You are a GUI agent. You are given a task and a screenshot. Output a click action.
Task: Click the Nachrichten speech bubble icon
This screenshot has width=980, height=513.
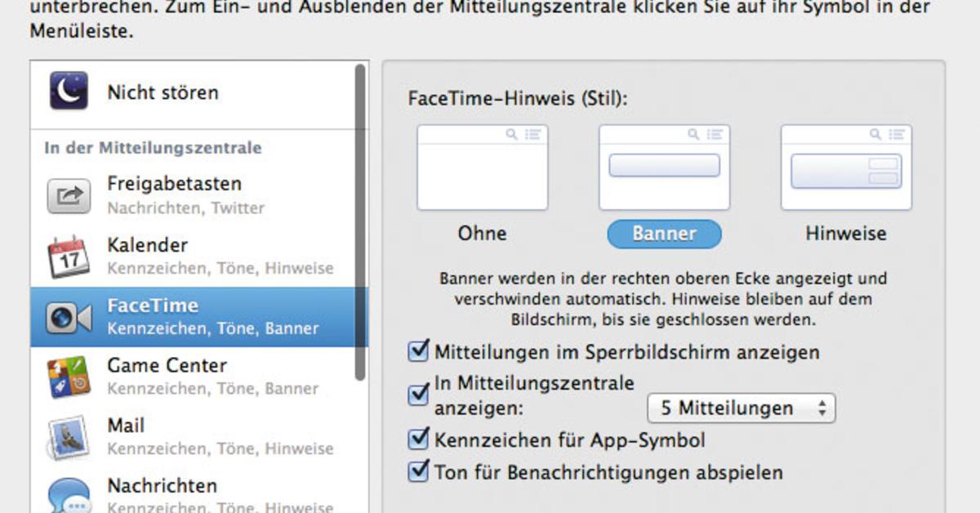pyautogui.click(x=69, y=496)
